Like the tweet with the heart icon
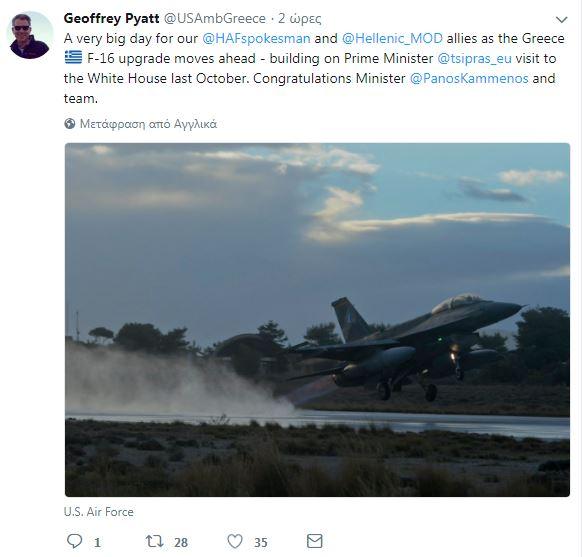This screenshot has width=582, height=557. pos(235,541)
